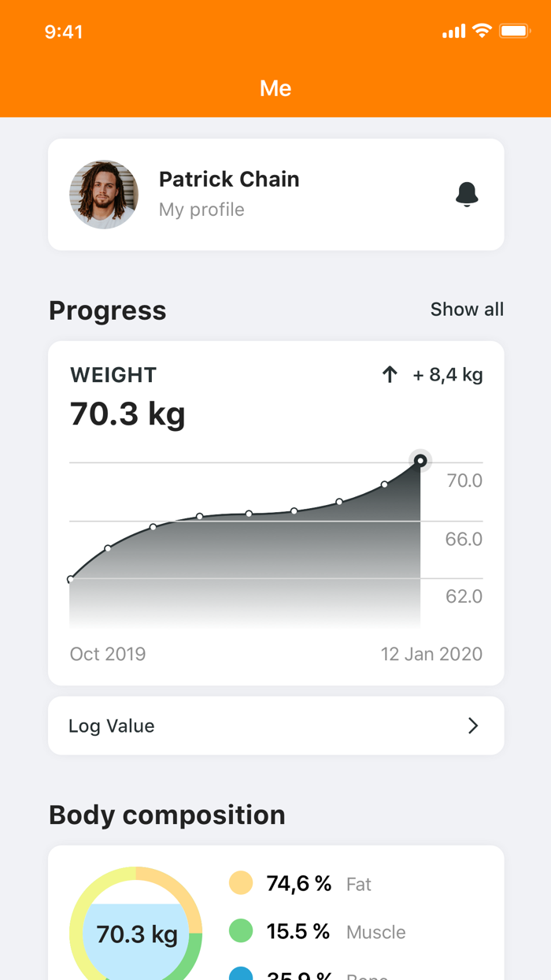
Task: Tap a middle data point on the weight graph
Action: [249, 513]
